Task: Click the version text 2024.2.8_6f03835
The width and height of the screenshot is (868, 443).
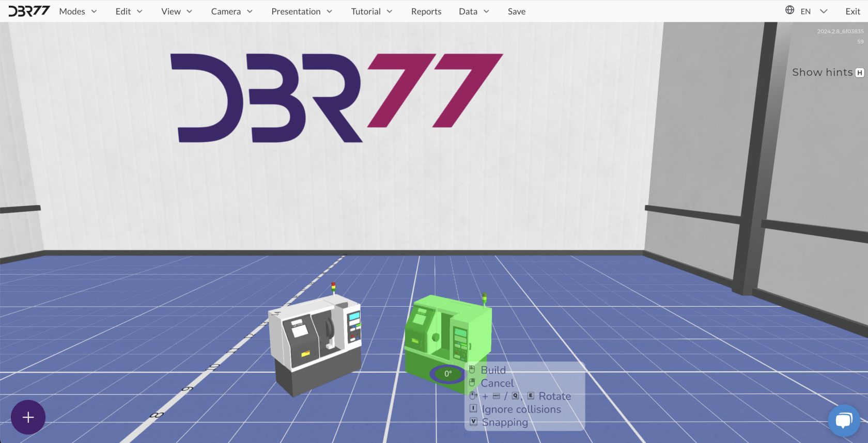Action: click(840, 31)
